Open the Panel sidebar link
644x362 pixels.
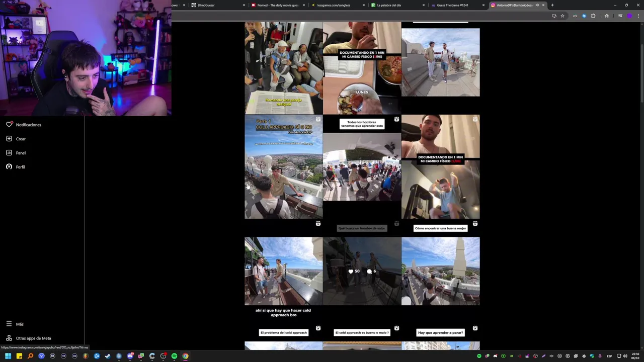pyautogui.click(x=21, y=153)
